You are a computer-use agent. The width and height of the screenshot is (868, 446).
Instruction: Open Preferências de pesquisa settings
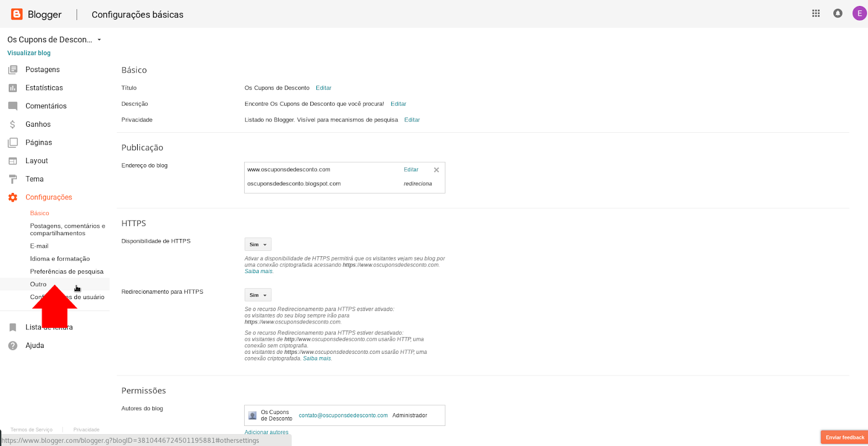67,272
